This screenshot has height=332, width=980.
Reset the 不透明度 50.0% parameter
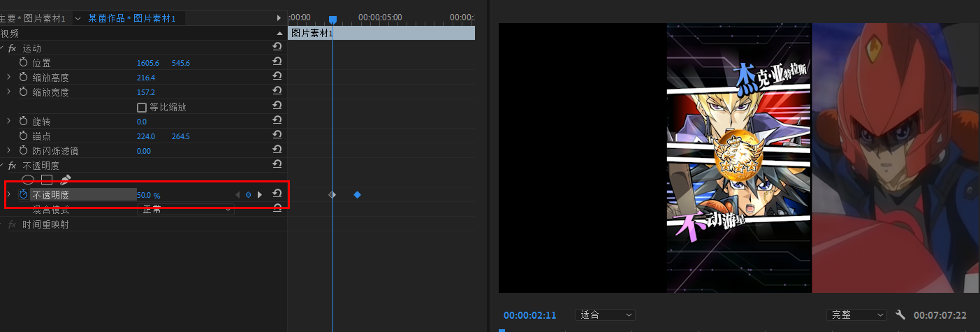coord(277,194)
